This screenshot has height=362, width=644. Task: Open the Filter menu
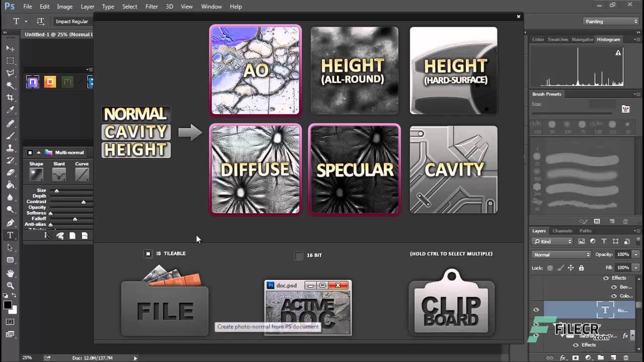tap(151, 7)
